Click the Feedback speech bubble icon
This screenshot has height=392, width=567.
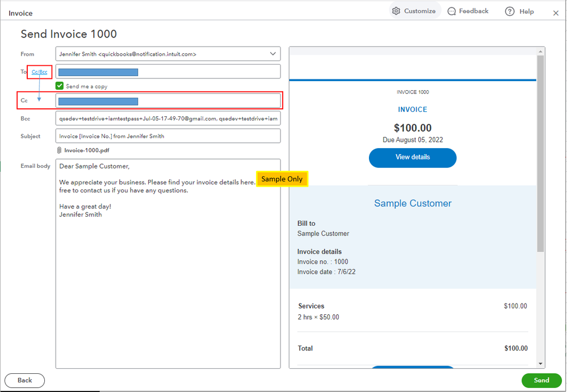click(452, 11)
